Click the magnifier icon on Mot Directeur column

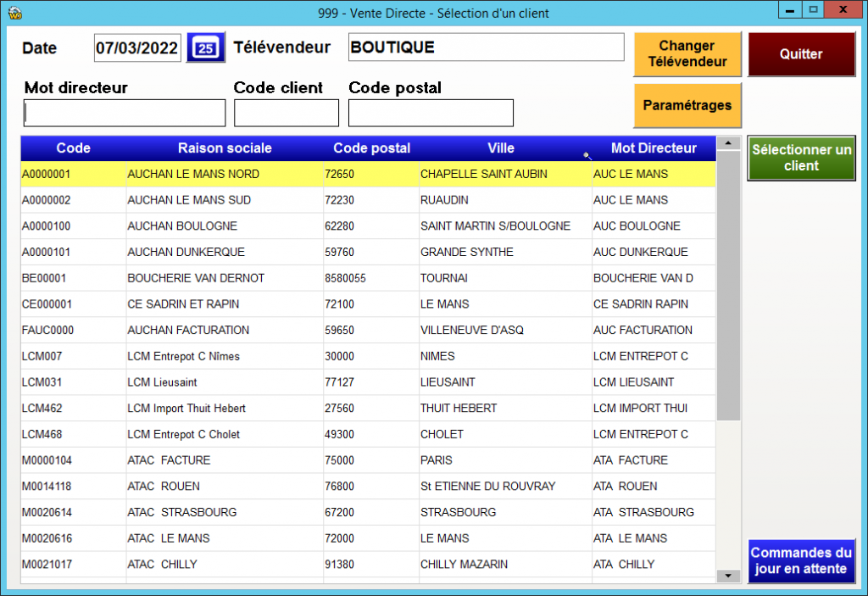point(587,155)
